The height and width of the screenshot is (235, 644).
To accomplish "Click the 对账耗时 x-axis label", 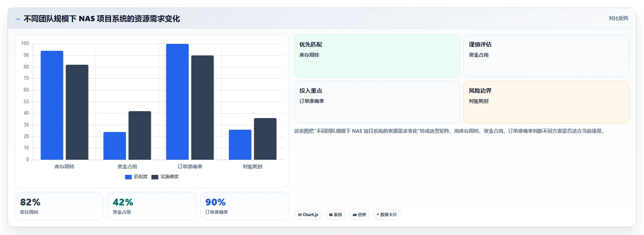I will pyautogui.click(x=252, y=167).
